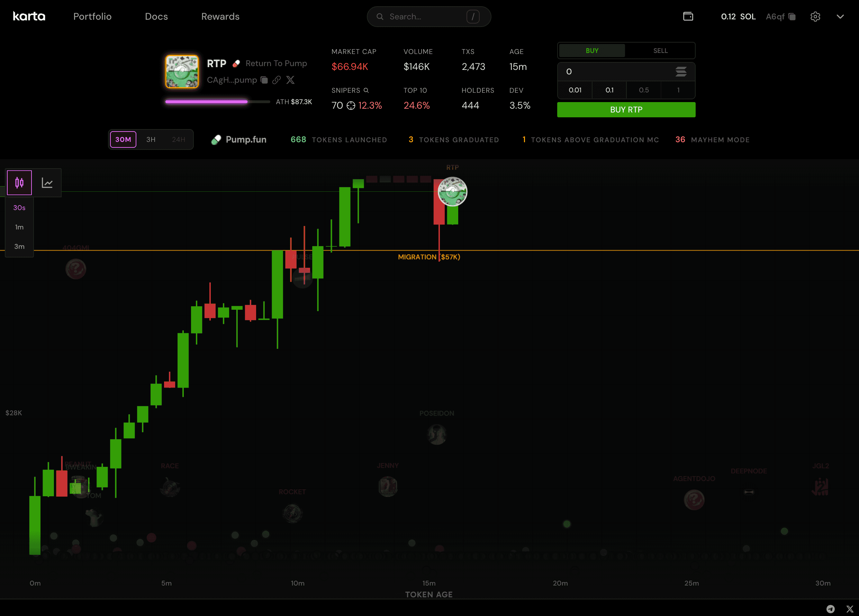
Task: Click the ATH progress bar
Action: pos(217,102)
